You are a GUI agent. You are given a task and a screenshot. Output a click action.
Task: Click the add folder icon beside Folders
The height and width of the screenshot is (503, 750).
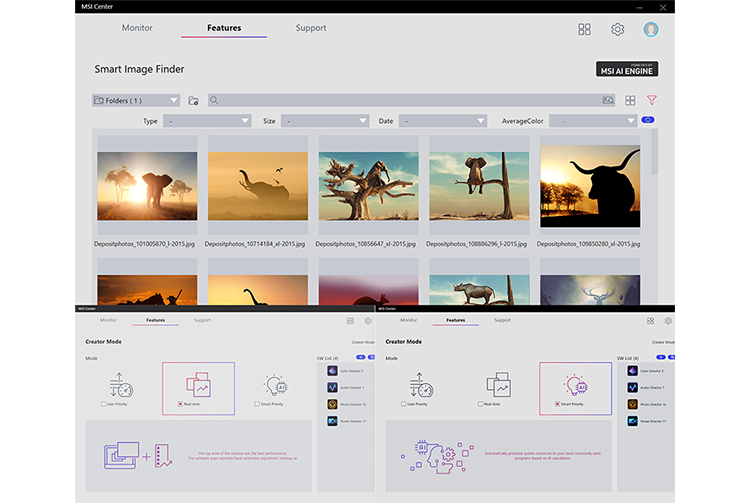click(x=193, y=100)
